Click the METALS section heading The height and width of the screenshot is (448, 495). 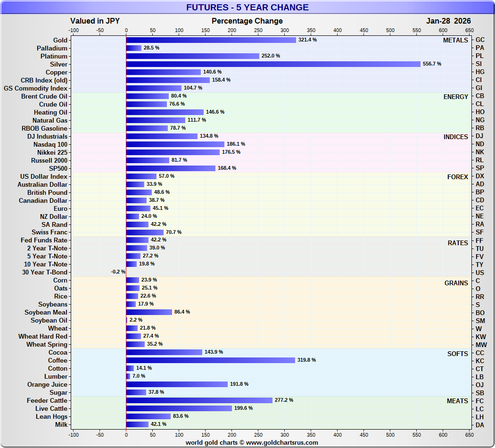coord(455,40)
